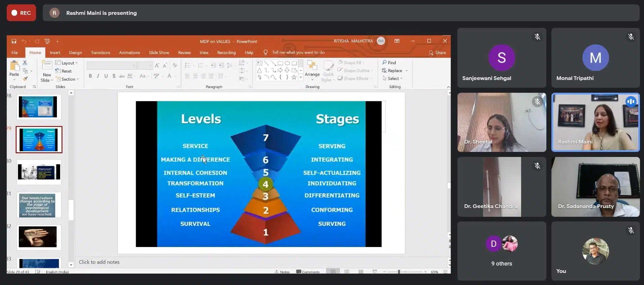
Task: Open the Section dropdown
Action: click(x=67, y=79)
